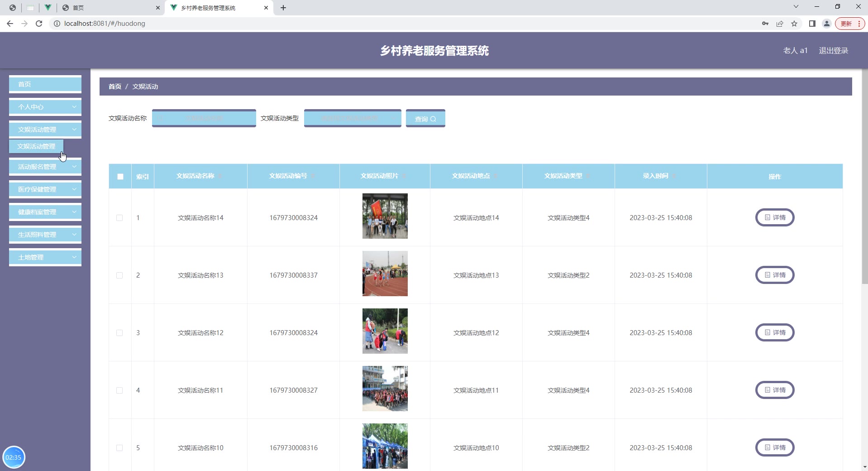
Task: Select the 首页 sidebar menu item
Action: [x=45, y=84]
